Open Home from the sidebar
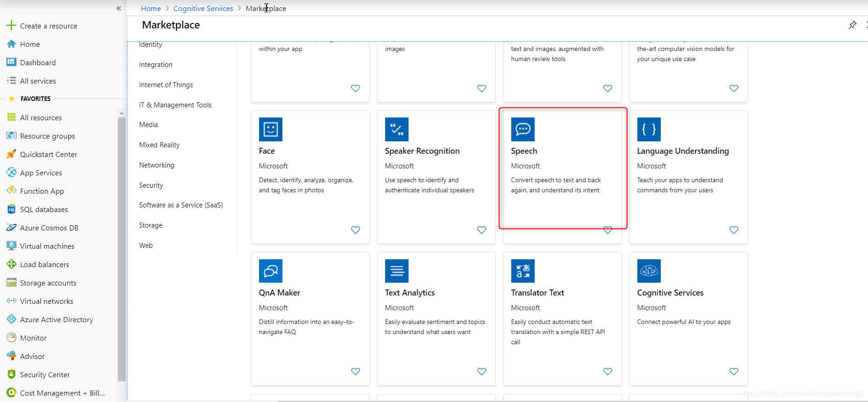868x402 pixels. [x=30, y=44]
